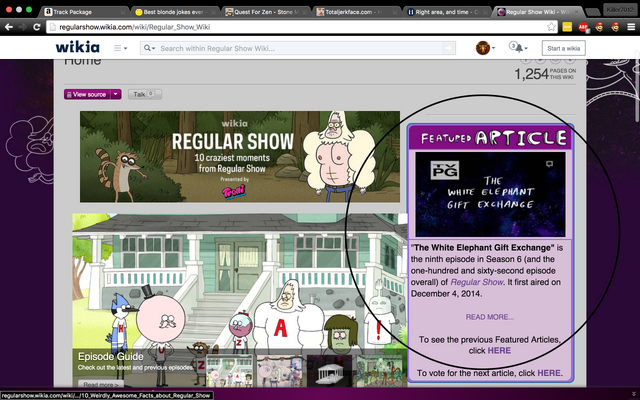Screen dimensions: 640x400
Task: Click HERE for previous Featured Articles
Action: (x=499, y=351)
